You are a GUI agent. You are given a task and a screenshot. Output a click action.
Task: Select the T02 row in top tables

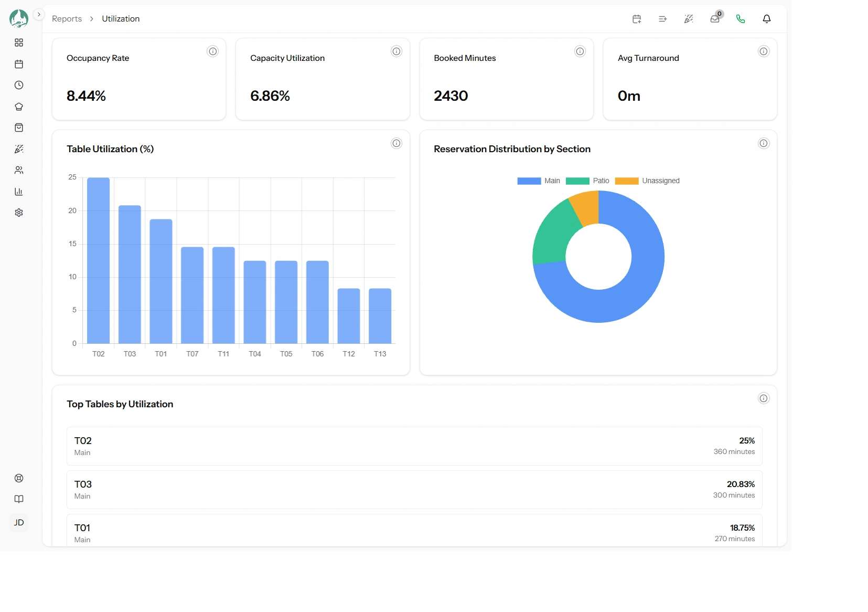pos(414,446)
